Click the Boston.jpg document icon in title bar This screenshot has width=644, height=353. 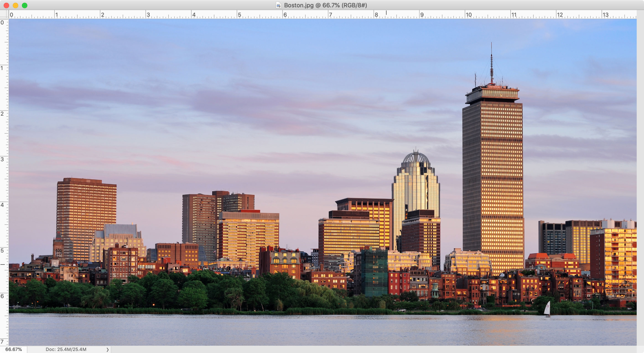[278, 5]
